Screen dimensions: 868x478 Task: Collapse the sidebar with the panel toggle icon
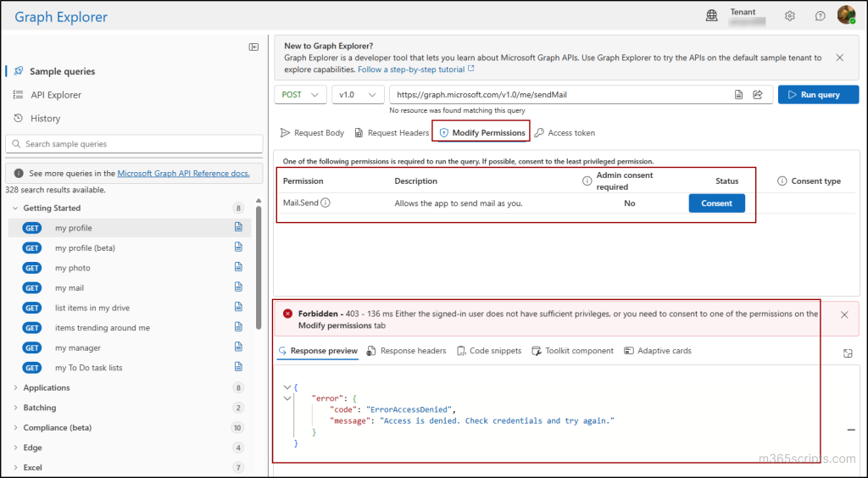253,47
